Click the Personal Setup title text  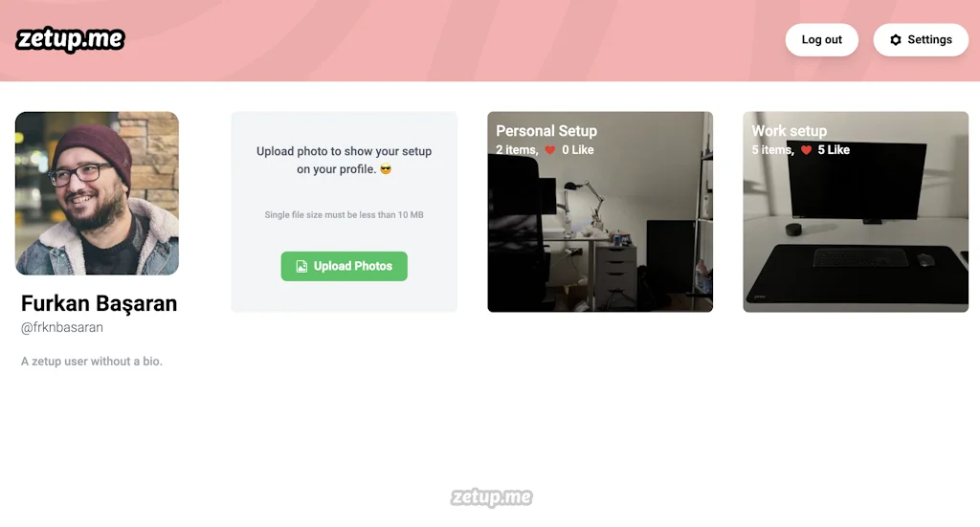(x=546, y=131)
